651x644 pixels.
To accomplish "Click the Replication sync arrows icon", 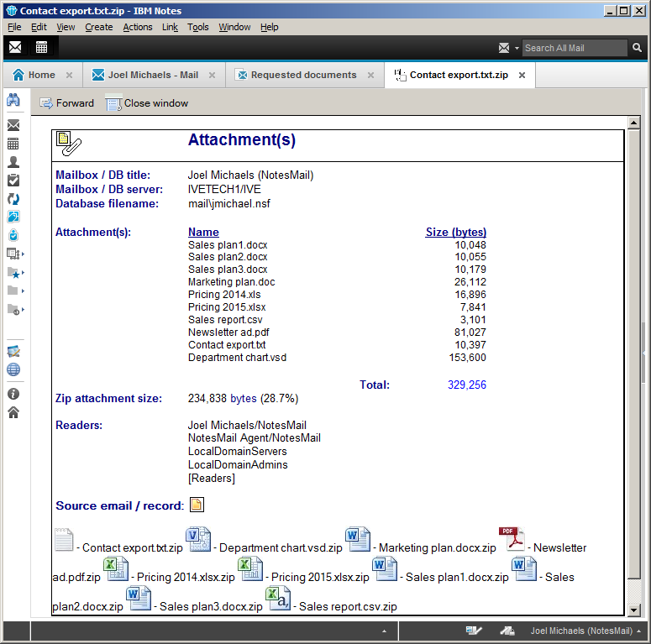I will click(x=13, y=199).
